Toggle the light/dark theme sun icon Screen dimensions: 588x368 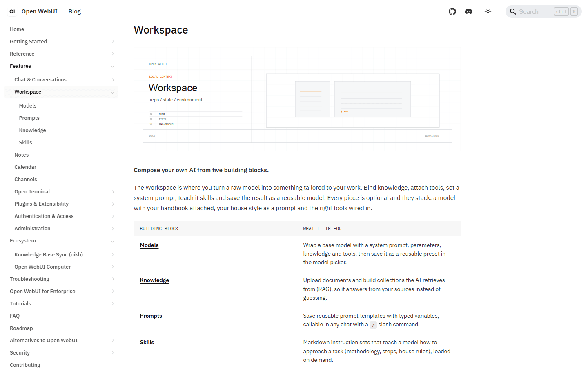[488, 11]
